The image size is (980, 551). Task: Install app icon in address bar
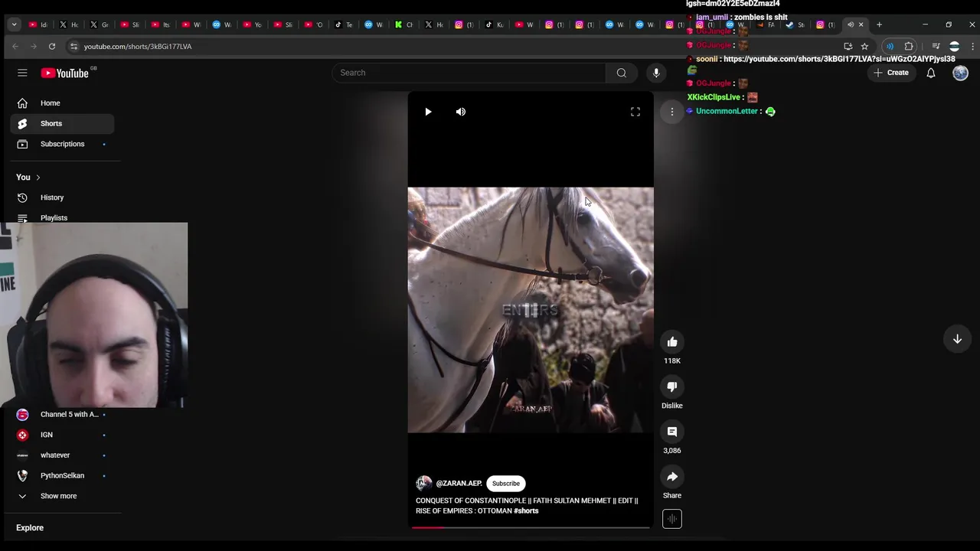tap(848, 47)
